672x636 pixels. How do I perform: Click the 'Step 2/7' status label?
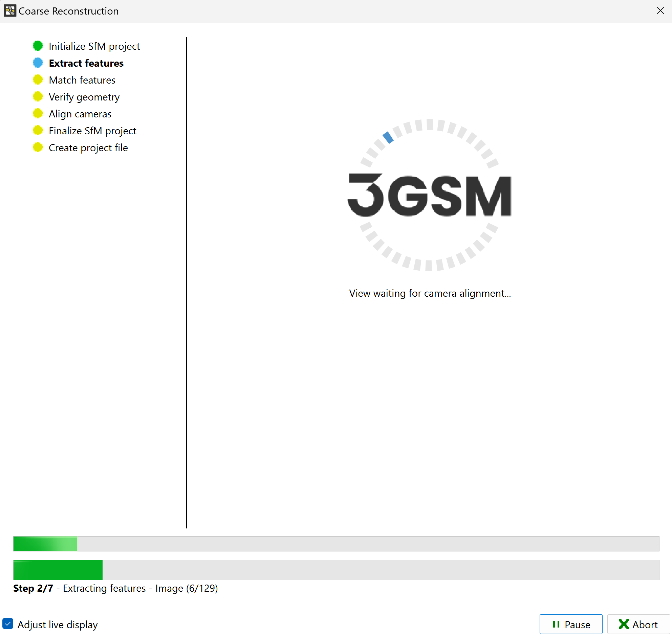tap(33, 588)
